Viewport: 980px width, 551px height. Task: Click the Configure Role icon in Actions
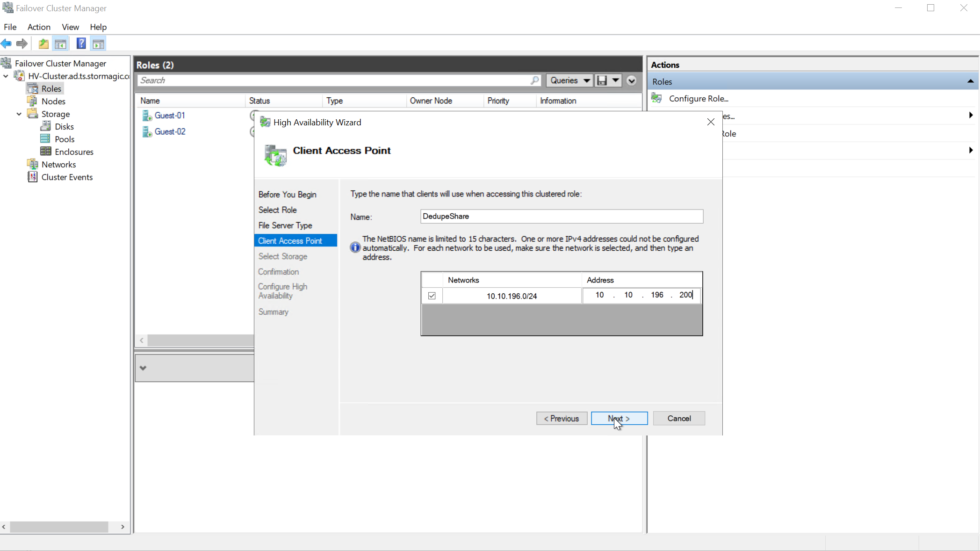click(656, 98)
